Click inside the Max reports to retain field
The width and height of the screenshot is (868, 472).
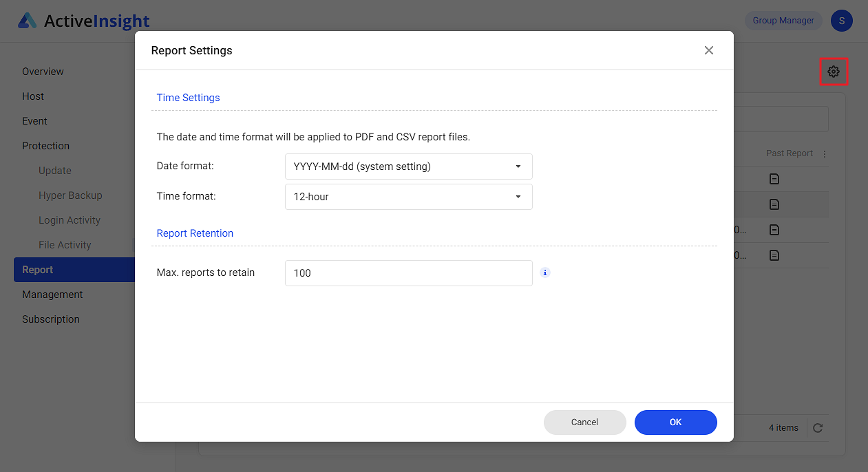tap(408, 272)
